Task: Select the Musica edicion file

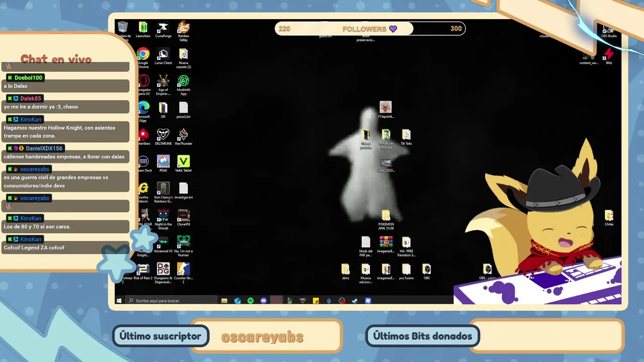Action: (366, 274)
